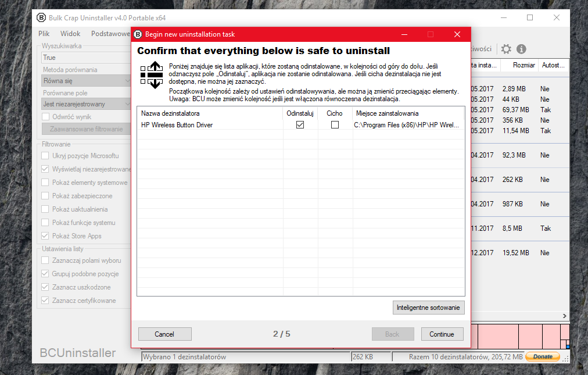This screenshot has width=588, height=375.
Task: Open the Plik menu
Action: tap(44, 33)
